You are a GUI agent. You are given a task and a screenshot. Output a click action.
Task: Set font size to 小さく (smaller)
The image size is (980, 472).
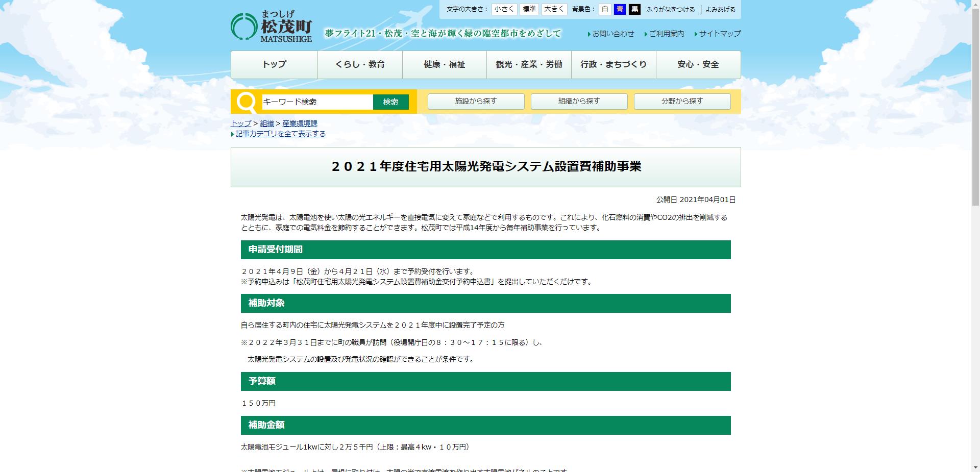(503, 9)
